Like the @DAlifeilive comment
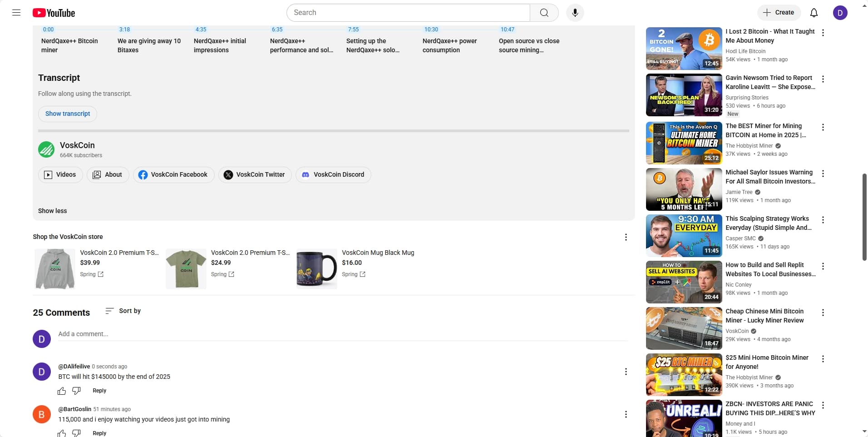This screenshot has width=868, height=437. point(62,391)
